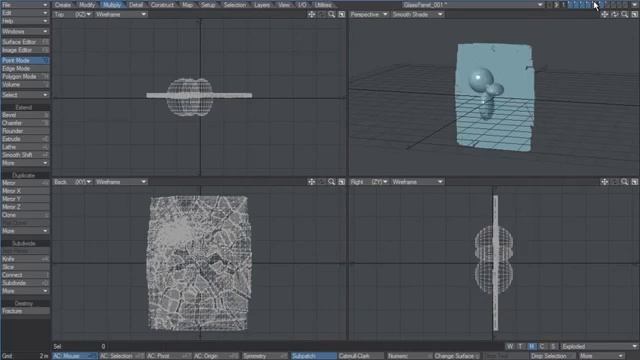Viewport: 640px width, 360px height.
Task: Set the action center to AC: Selection
Action: (x=122, y=356)
